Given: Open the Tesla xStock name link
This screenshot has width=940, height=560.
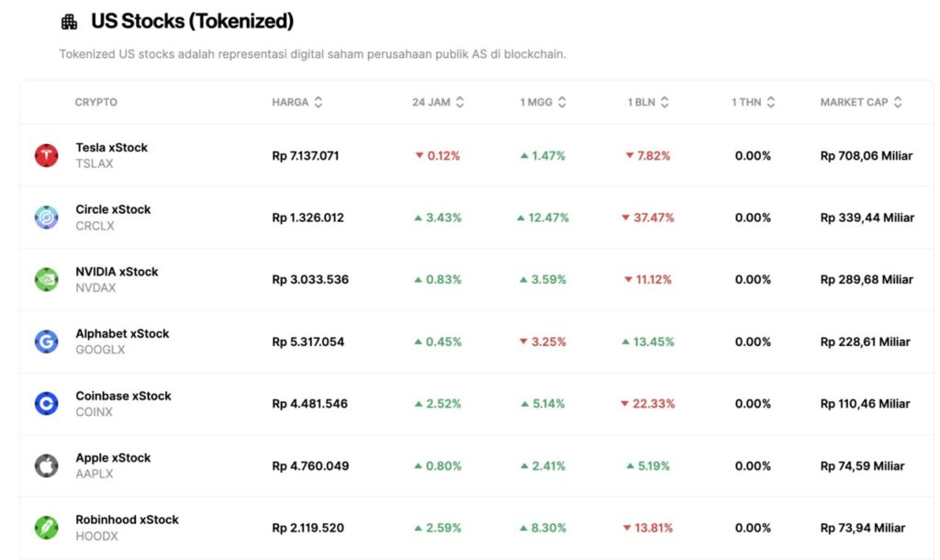Looking at the screenshot, I should click(x=111, y=148).
